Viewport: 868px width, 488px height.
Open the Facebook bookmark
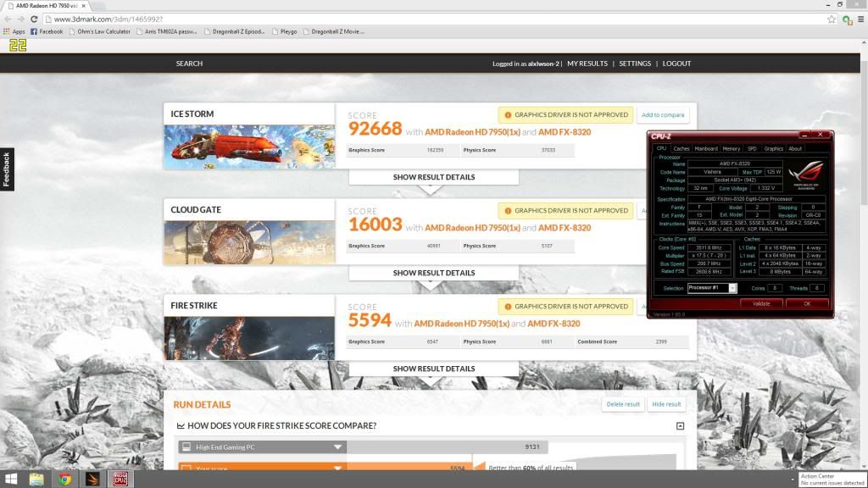tap(47, 31)
